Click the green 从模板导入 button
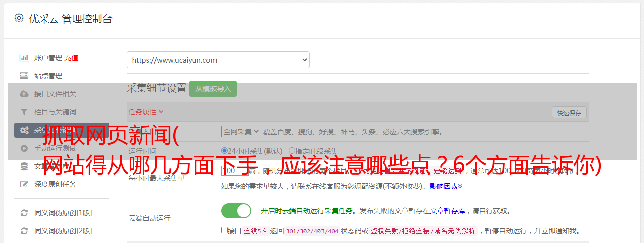Viewport: 644px width, 243px height. (x=213, y=89)
